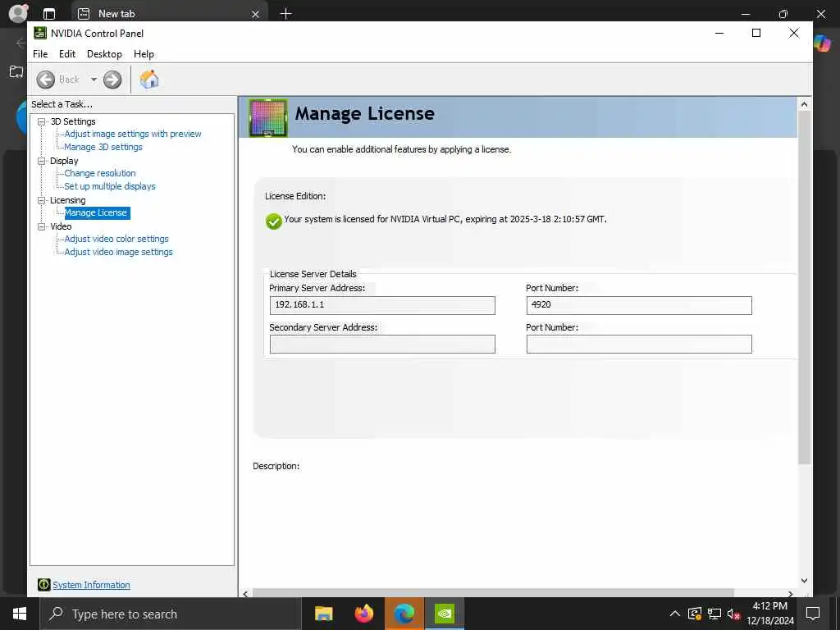
Task: Click the Forward arrow icon in toolbar
Action: [x=112, y=80]
